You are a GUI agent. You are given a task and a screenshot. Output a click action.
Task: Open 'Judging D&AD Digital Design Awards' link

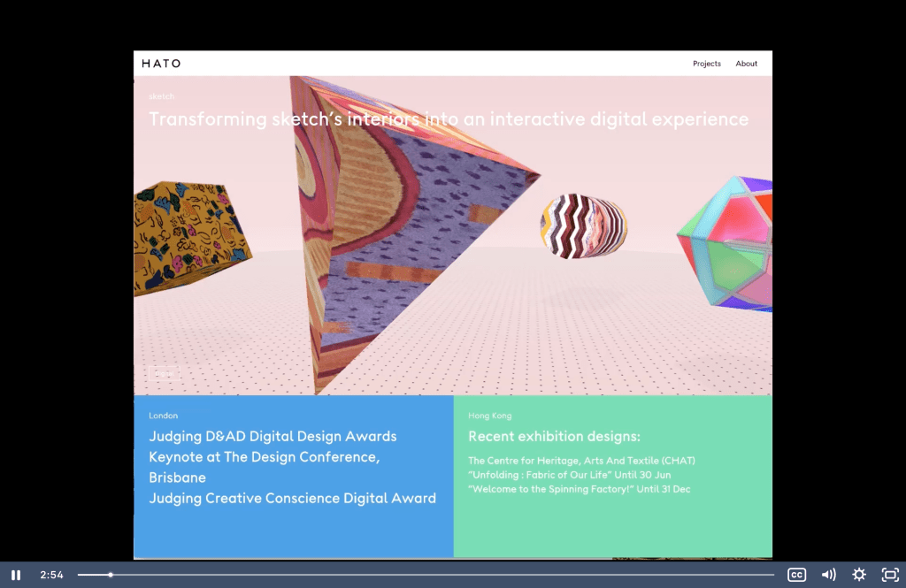[273, 436]
